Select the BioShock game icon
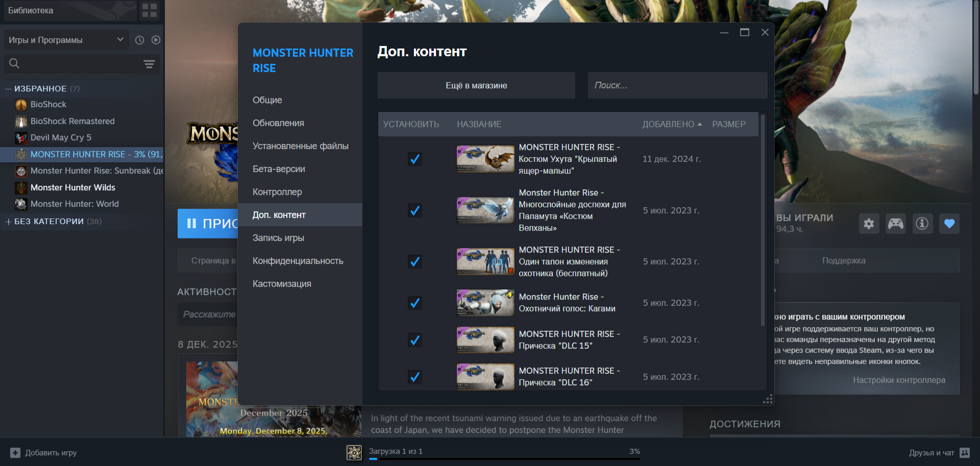The width and height of the screenshot is (980, 466). pos(21,105)
